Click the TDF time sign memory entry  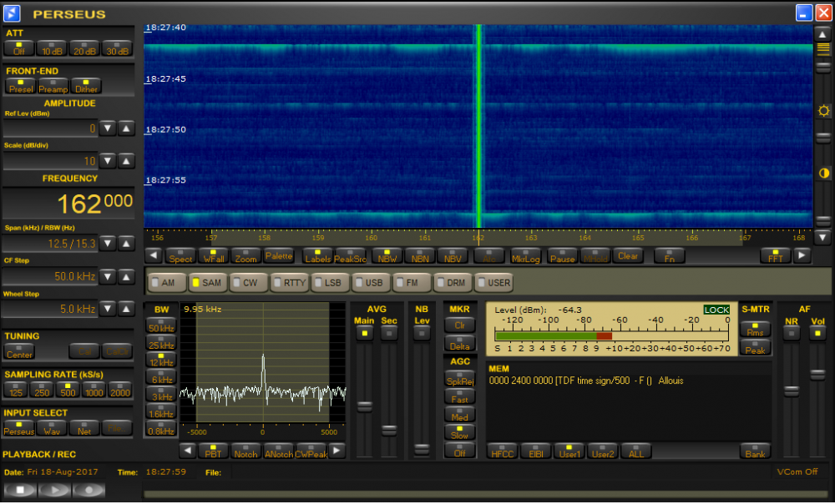[x=586, y=381]
